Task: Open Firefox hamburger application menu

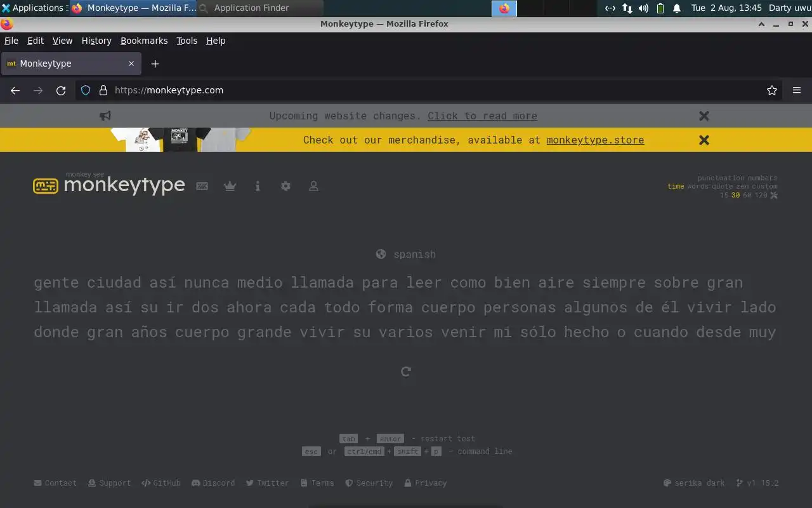Action: click(797, 90)
